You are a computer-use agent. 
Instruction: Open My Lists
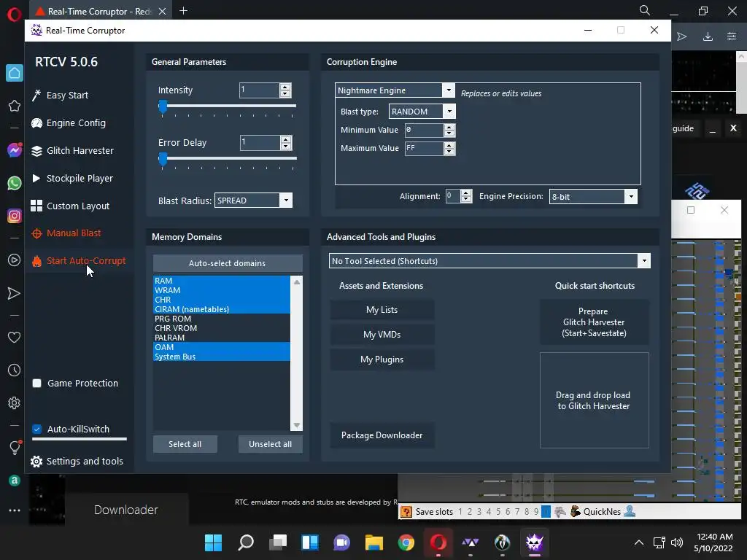coord(382,309)
